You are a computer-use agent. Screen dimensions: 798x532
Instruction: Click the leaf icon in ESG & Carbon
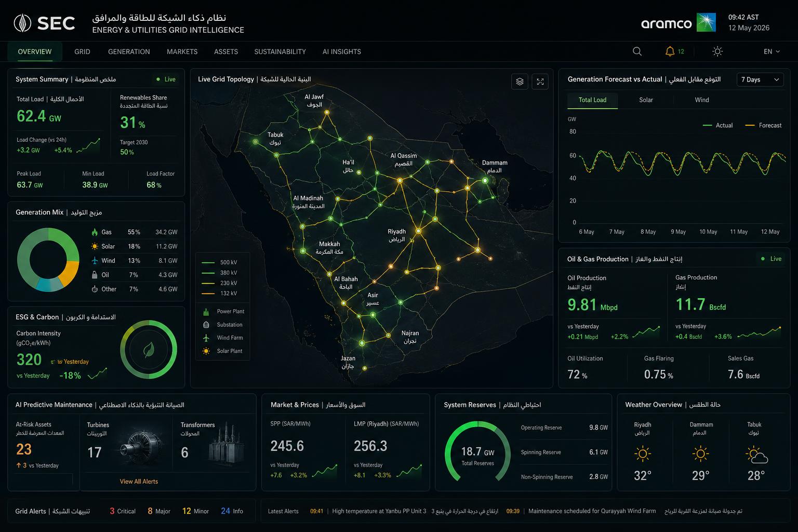(x=149, y=350)
